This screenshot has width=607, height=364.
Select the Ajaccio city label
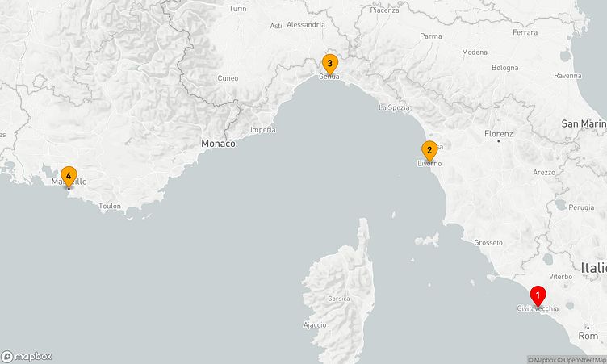[315, 325]
